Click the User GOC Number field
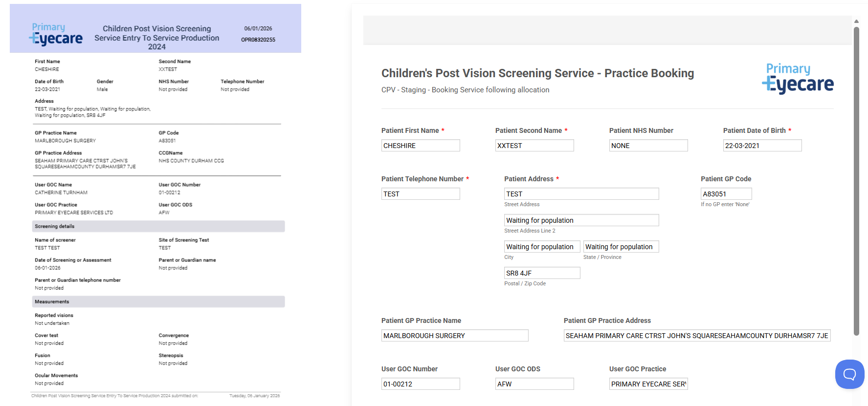The image size is (868, 406). click(420, 384)
